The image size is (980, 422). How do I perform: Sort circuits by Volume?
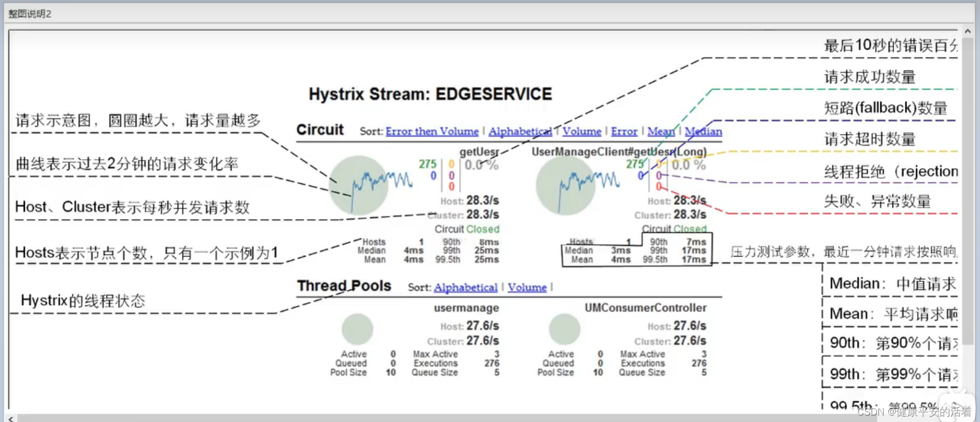[582, 131]
